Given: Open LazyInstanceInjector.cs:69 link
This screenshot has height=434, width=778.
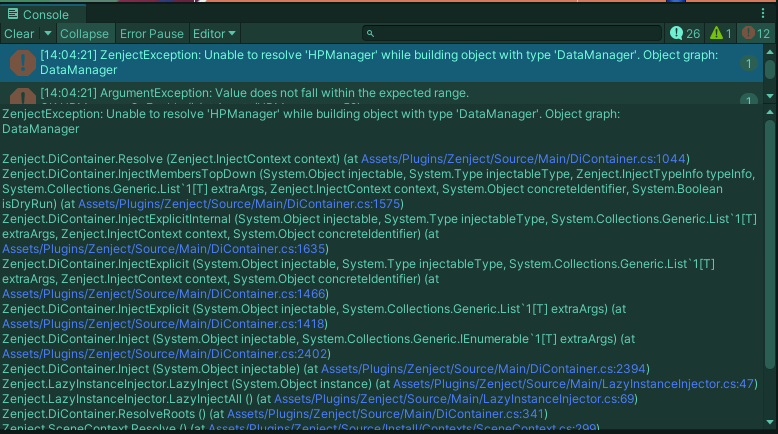Looking at the screenshot, I should pos(454,399).
